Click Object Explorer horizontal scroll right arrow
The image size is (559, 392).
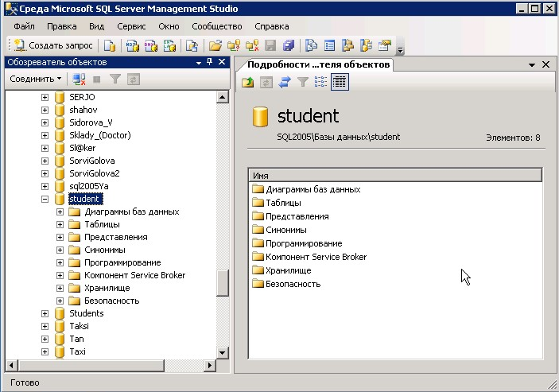210,365
